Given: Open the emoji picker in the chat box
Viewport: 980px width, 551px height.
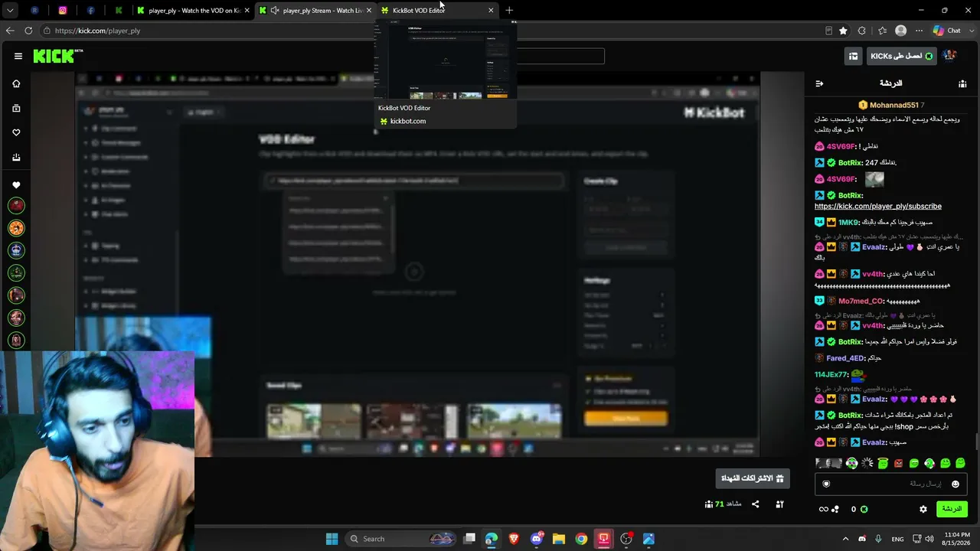Looking at the screenshot, I should (x=955, y=484).
